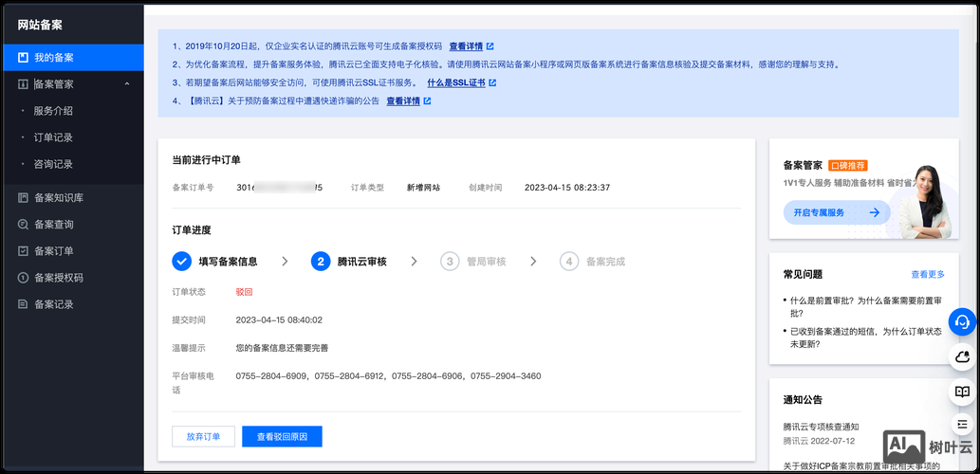This screenshot has height=474, width=980.
Task: Click the 放弃订单 button
Action: pyautogui.click(x=203, y=436)
